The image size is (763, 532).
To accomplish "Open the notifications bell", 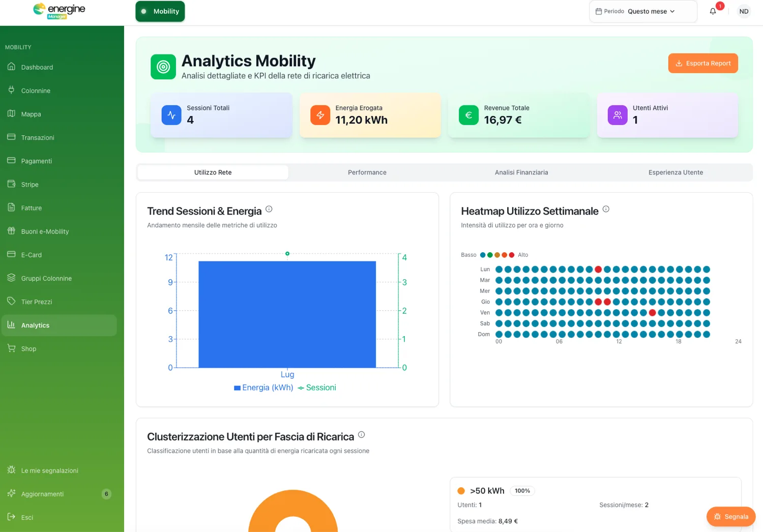I will 713,11.
